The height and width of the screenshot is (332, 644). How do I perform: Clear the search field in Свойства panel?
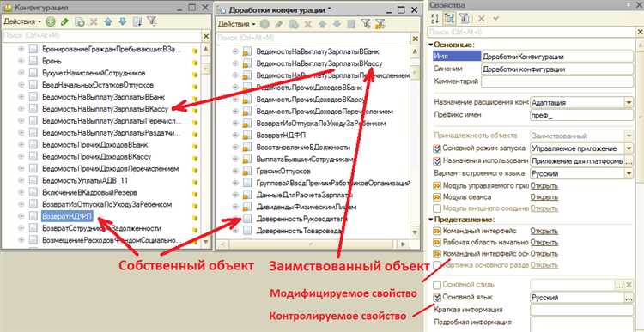(x=640, y=32)
